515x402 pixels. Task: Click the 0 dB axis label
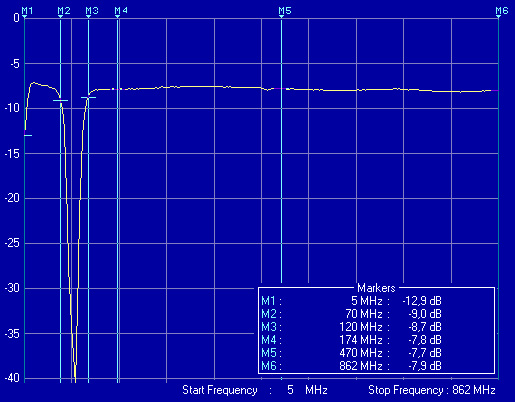click(16, 18)
